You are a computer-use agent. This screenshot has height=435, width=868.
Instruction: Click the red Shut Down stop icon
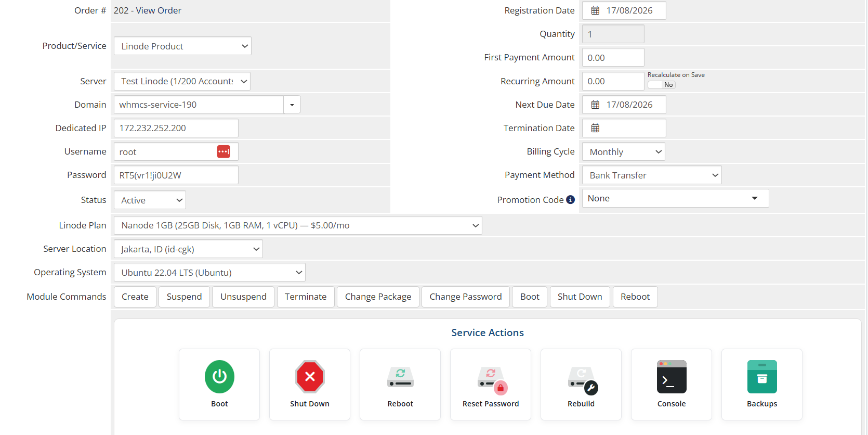[310, 377]
